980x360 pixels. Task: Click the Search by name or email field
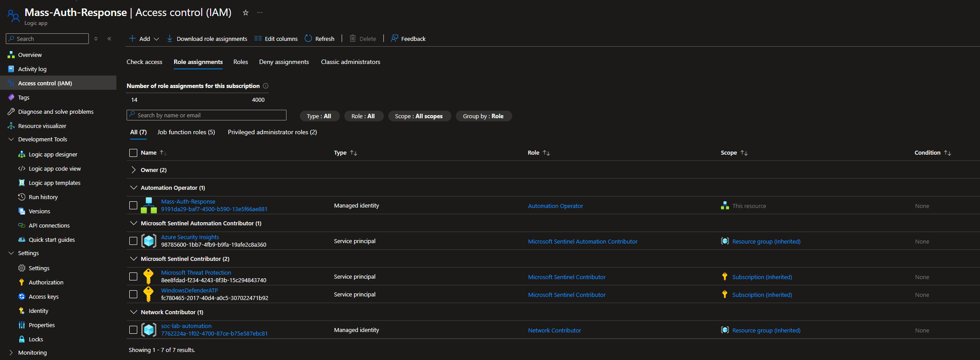[207, 115]
